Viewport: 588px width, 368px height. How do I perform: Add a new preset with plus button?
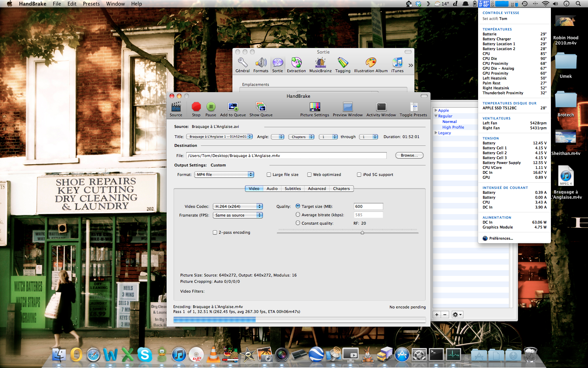437,315
